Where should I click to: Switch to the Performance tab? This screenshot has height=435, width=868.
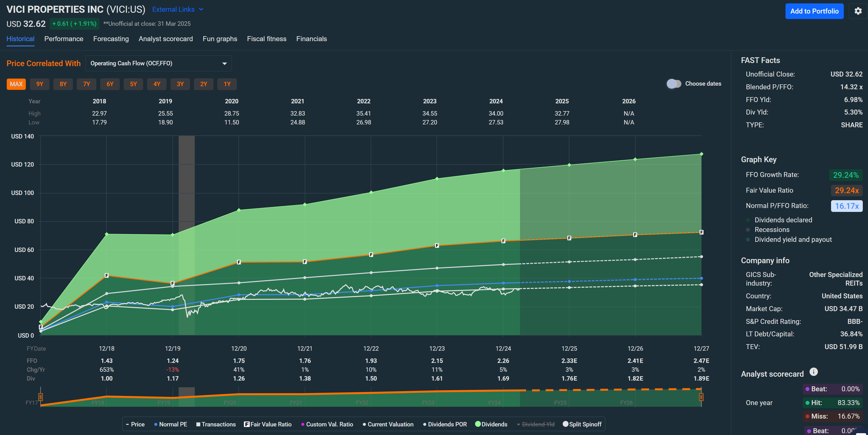pos(64,39)
